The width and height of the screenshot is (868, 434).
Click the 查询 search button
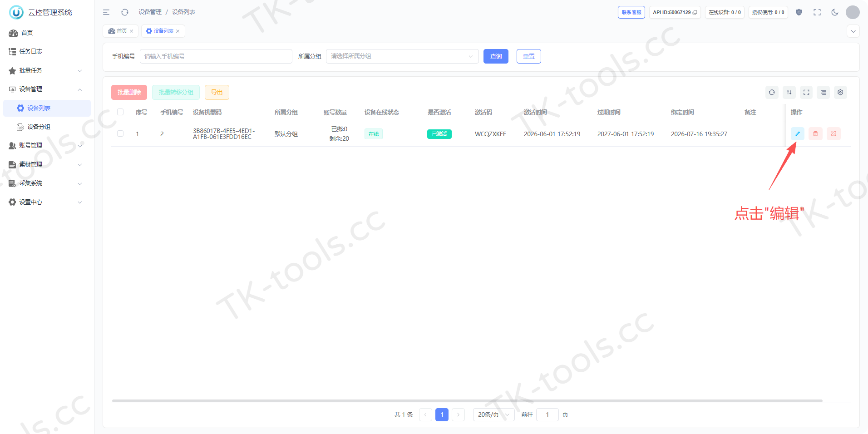496,56
